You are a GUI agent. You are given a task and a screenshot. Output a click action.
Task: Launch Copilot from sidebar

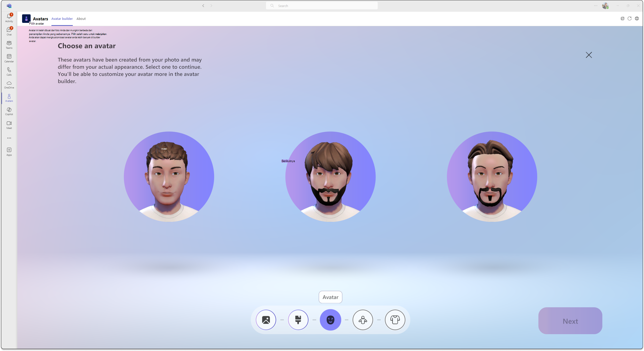pyautogui.click(x=9, y=111)
